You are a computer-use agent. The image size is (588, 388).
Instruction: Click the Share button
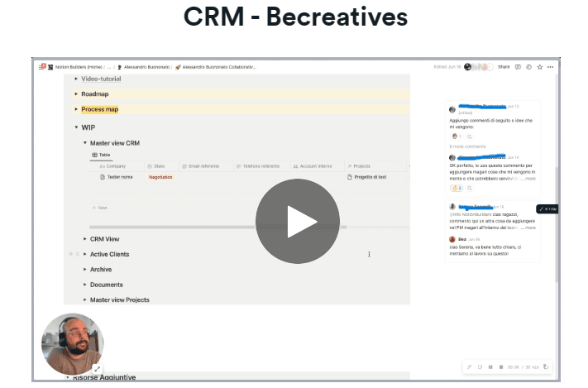click(504, 67)
